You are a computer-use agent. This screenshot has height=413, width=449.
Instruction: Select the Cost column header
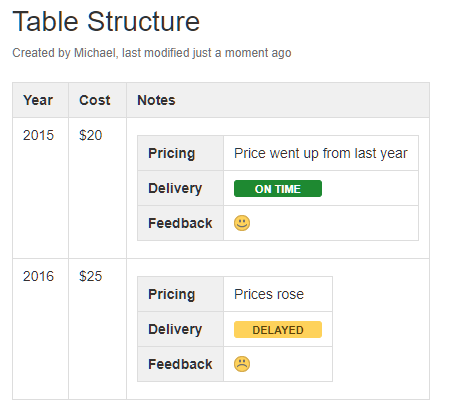(97, 100)
